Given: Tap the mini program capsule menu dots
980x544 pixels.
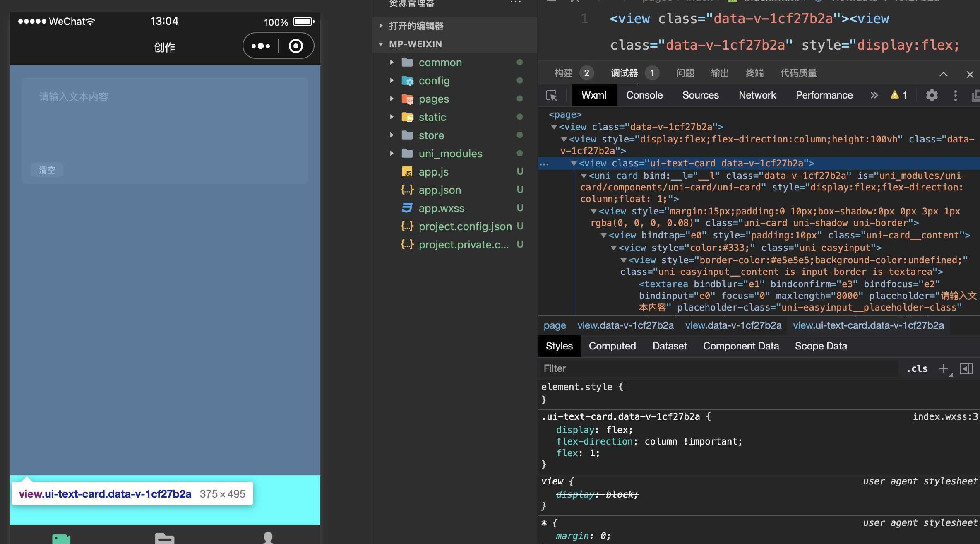Looking at the screenshot, I should coord(261,46).
